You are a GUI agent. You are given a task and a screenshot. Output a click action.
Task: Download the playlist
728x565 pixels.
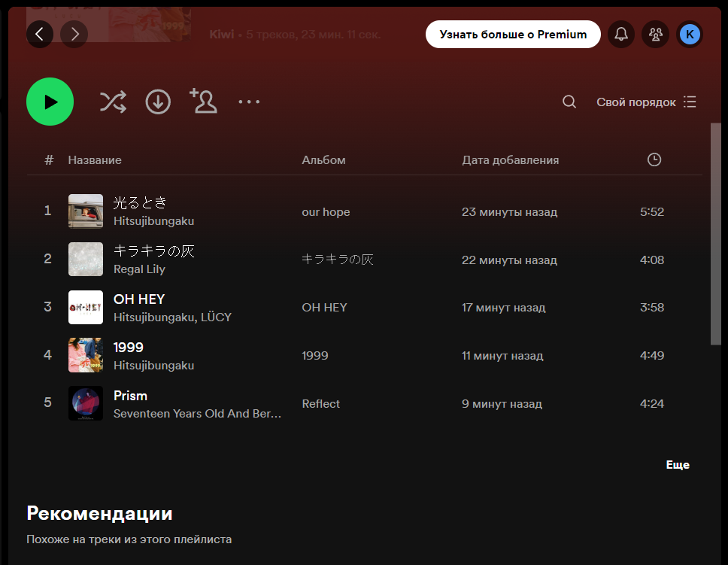pyautogui.click(x=158, y=102)
